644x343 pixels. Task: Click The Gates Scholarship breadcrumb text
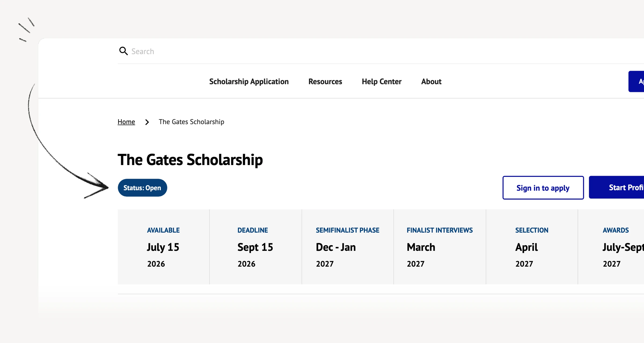[191, 122]
